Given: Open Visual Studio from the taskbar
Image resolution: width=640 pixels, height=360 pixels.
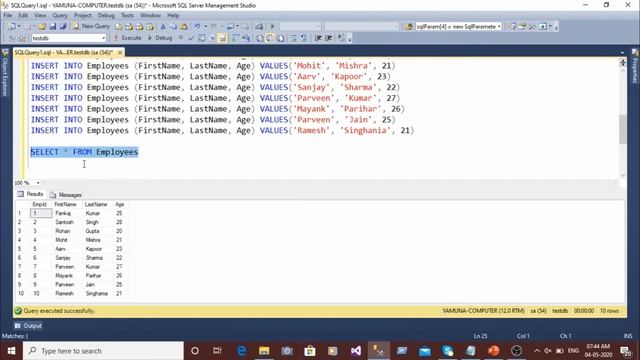Looking at the screenshot, I should pos(356,351).
